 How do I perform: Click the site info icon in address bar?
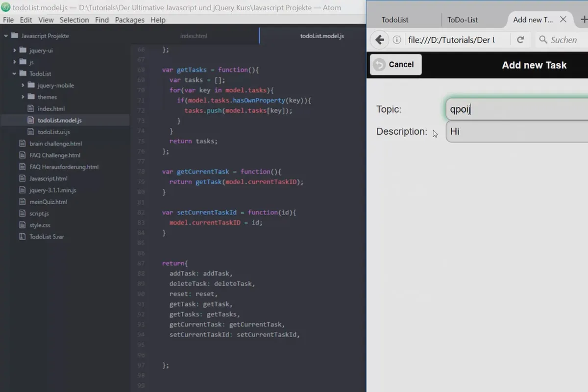[x=397, y=40]
